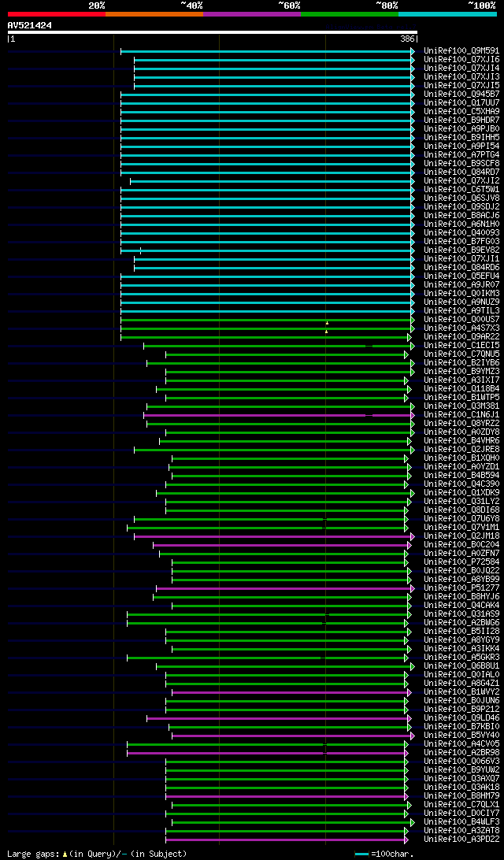Select the UniRef100_Q2JM18 label
Viewport: 504px width, 860px height.
click(461, 536)
